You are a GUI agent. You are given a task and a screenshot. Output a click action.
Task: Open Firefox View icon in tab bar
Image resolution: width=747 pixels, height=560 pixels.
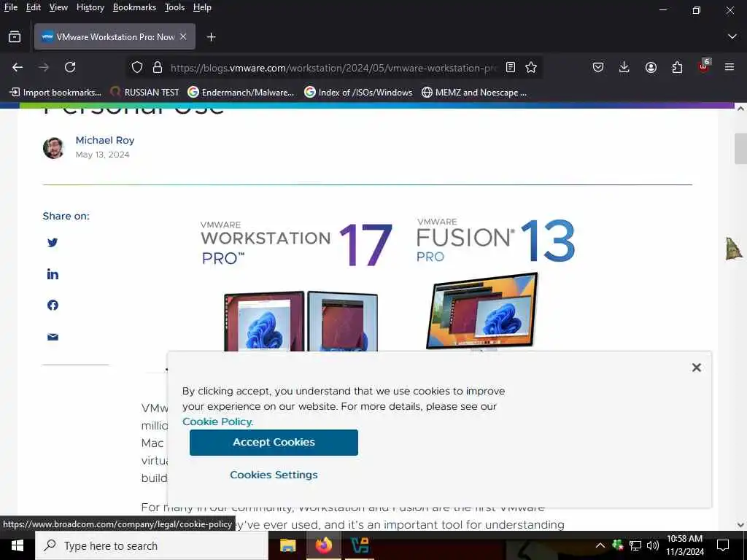15,36
